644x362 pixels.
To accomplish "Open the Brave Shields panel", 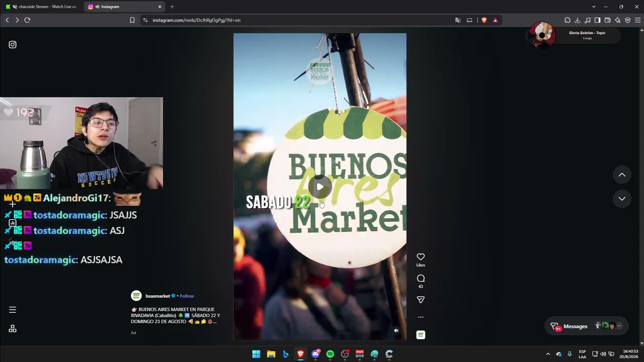I will [484, 20].
